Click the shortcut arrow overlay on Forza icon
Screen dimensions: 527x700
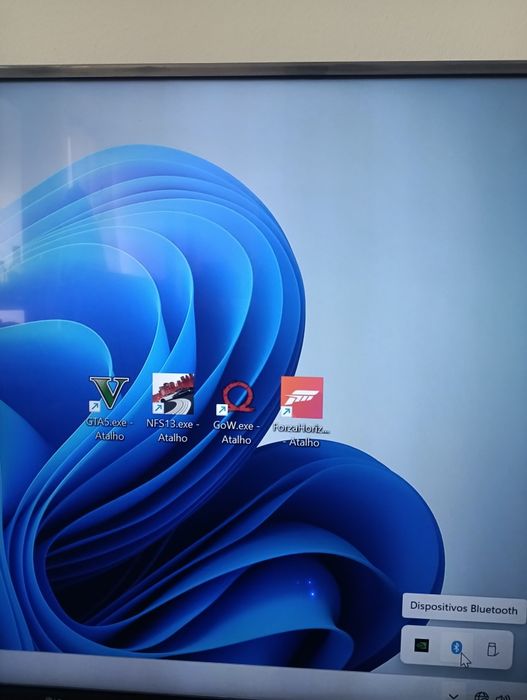coord(287,411)
